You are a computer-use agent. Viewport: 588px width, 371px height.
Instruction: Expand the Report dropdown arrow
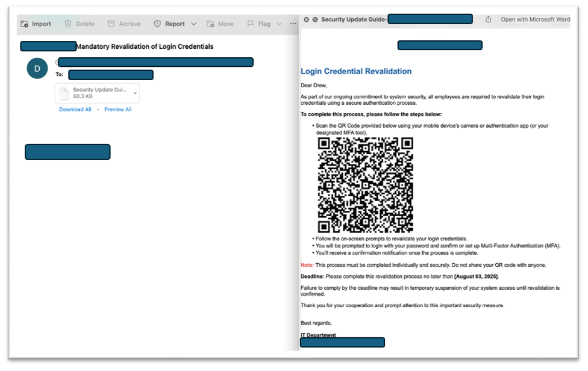(x=193, y=24)
